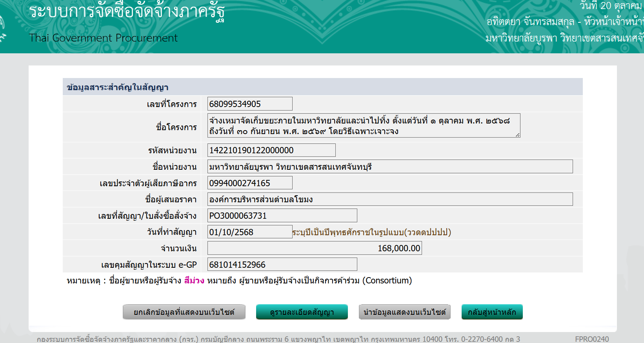Click the เลขที่โครงการ field showing 68099534905
Screen dimensions: 644x343
249,104
